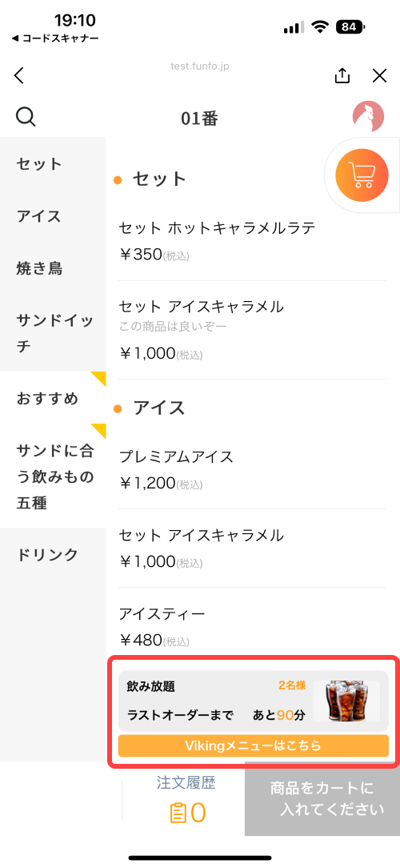
Task: Select プレミアムアイス menu item
Action: (x=253, y=469)
